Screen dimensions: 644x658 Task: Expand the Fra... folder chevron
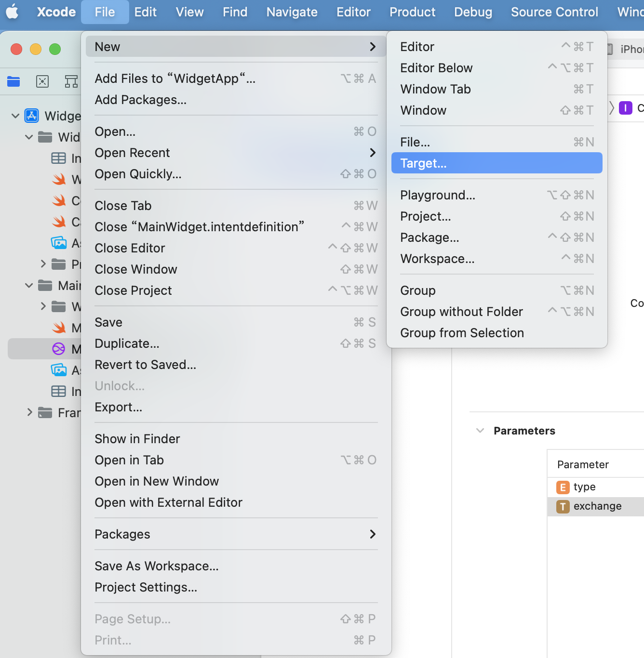(30, 412)
